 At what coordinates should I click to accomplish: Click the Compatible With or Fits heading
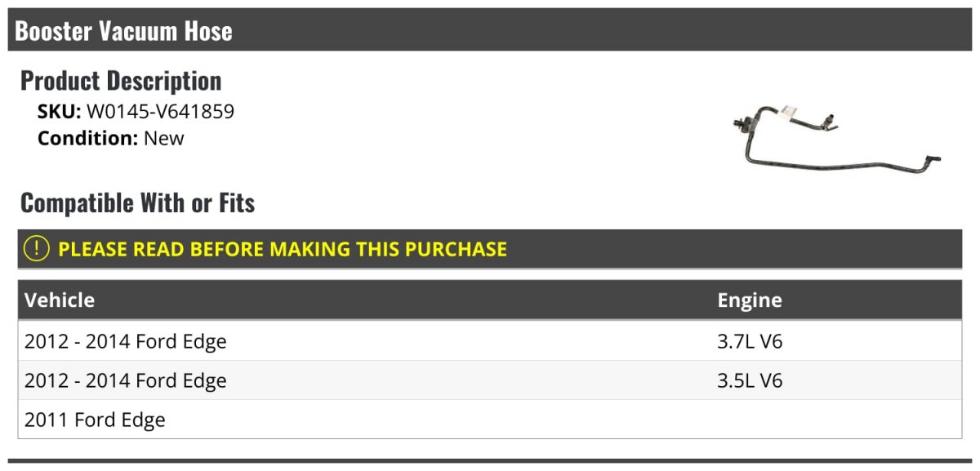pyautogui.click(x=138, y=202)
